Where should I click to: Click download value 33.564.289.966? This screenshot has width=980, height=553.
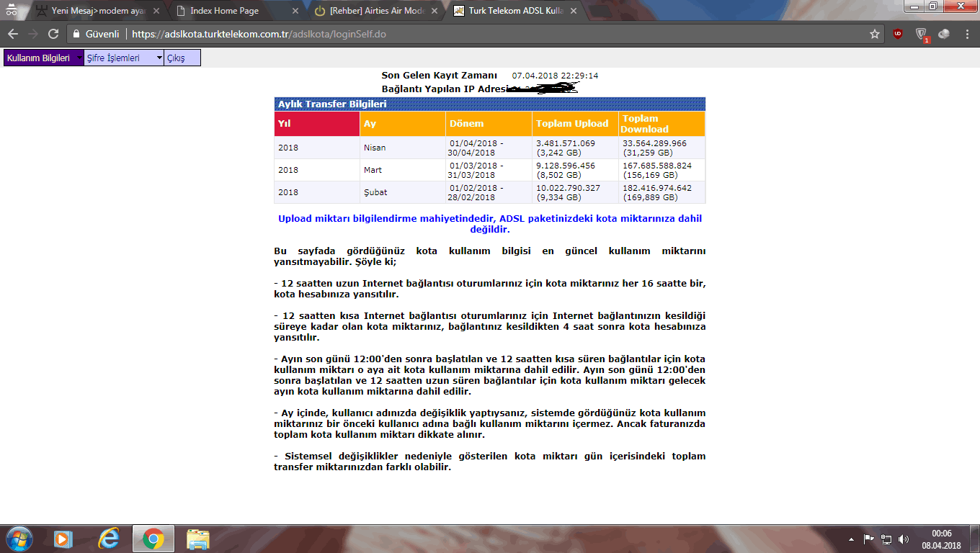click(x=655, y=143)
